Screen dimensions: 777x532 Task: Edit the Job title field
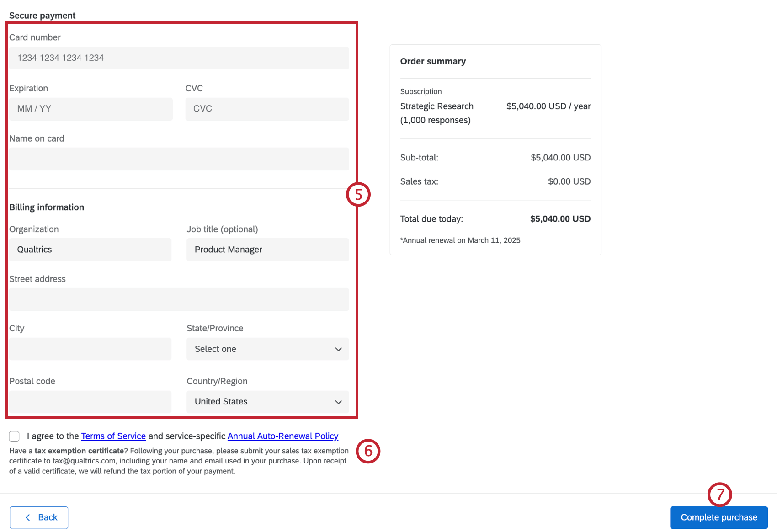point(268,250)
